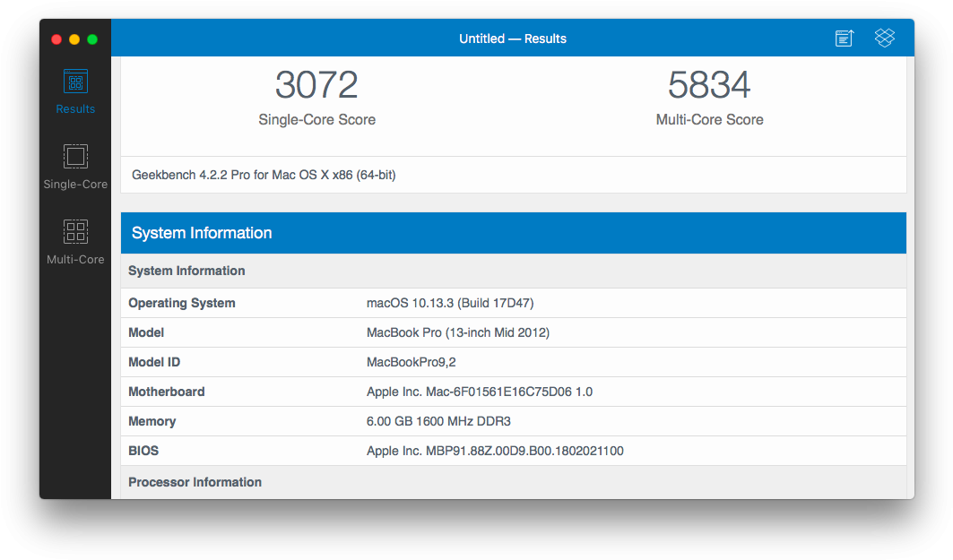953x560 pixels.
Task: Click the Model ID row label
Action: click(x=154, y=362)
